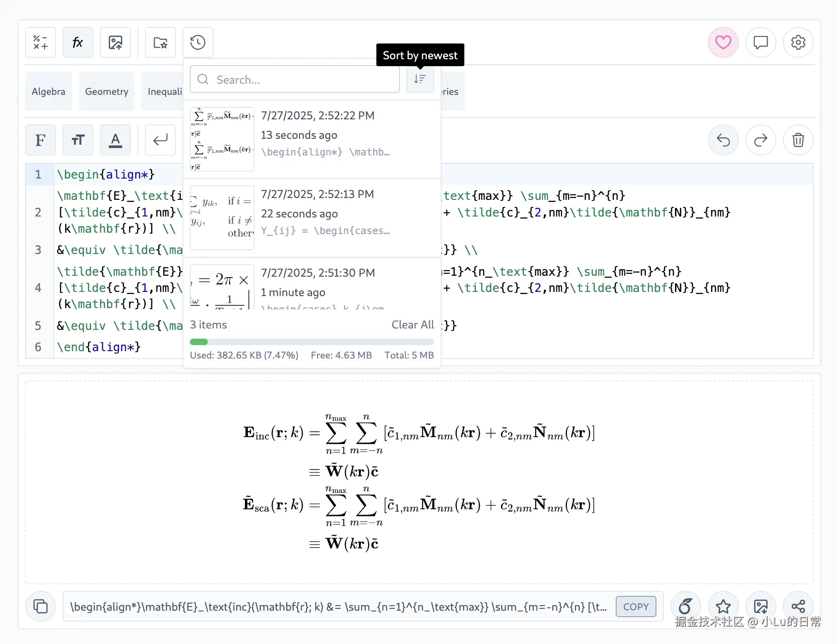The height and width of the screenshot is (644, 837).
Task: Open the text size options
Action: click(x=78, y=140)
